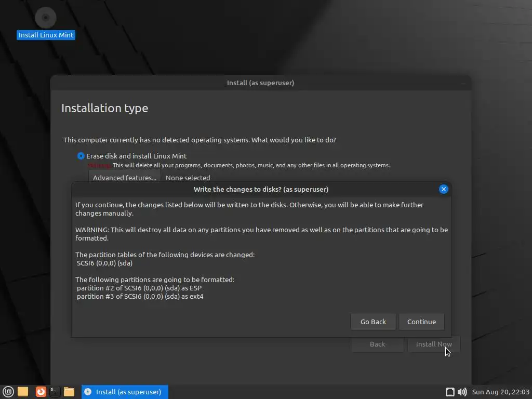The image size is (532, 399).
Task: Click the 'None selected' text
Action: pyautogui.click(x=188, y=178)
